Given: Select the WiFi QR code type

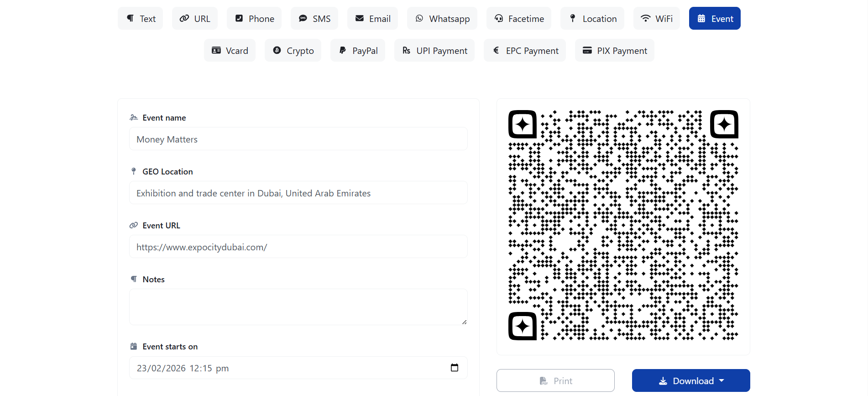Looking at the screenshot, I should (656, 18).
